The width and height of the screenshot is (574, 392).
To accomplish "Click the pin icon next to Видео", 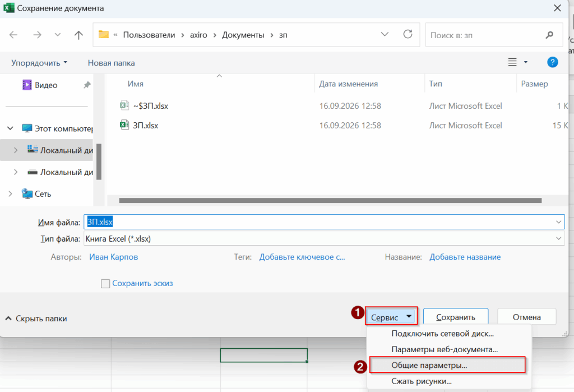I will click(x=87, y=85).
